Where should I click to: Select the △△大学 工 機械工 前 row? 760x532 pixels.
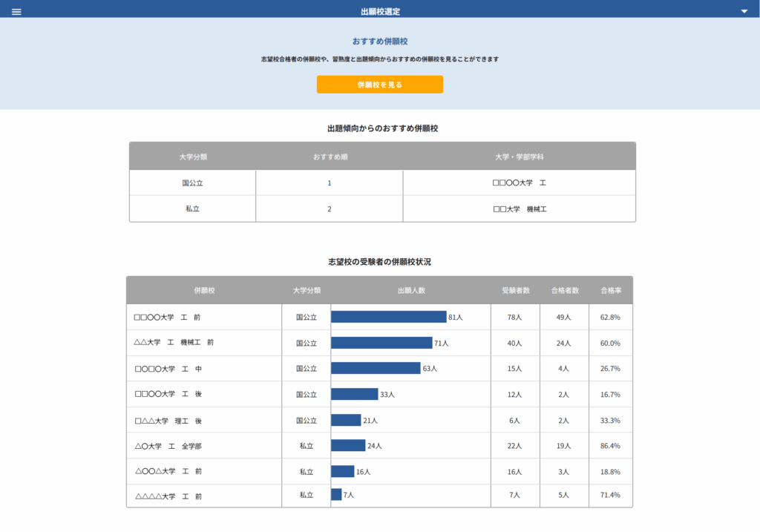pyautogui.click(x=379, y=343)
